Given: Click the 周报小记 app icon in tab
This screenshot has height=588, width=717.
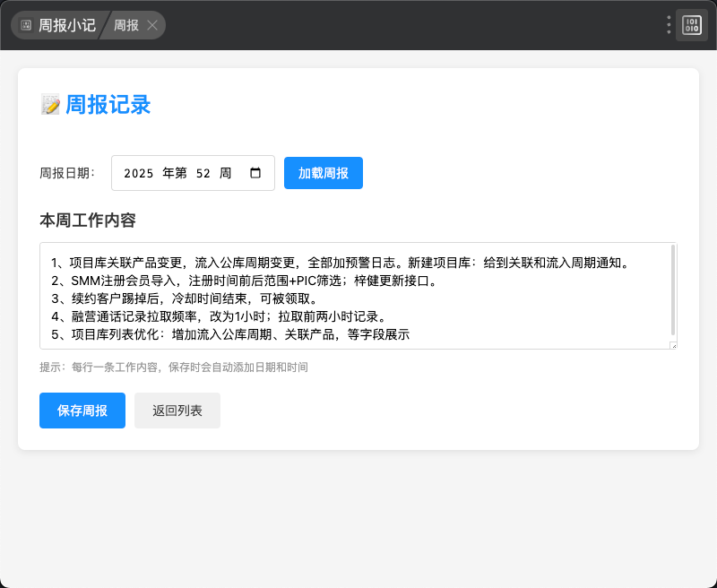Looking at the screenshot, I should pyautogui.click(x=26, y=25).
